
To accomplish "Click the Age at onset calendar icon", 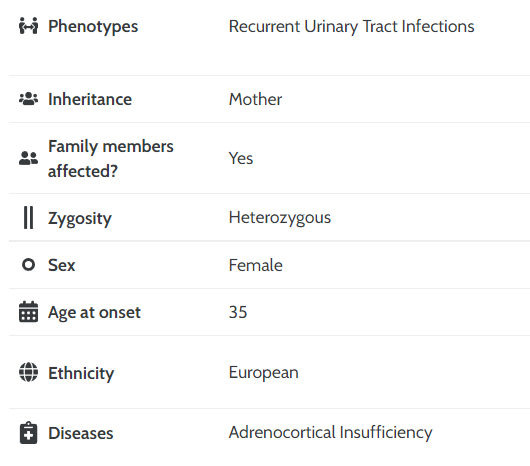I will (x=28, y=312).
